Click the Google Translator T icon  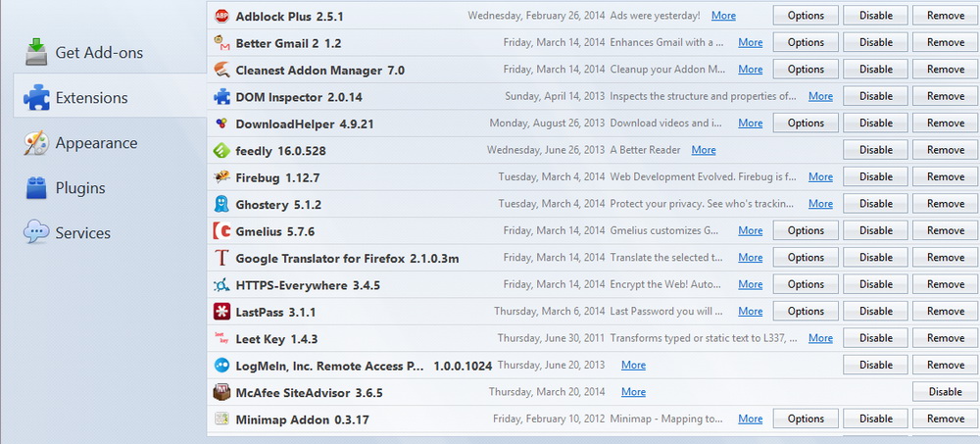[x=221, y=258]
